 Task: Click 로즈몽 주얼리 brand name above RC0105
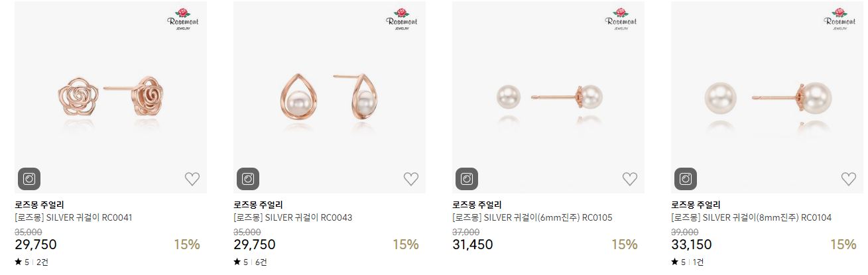point(477,205)
